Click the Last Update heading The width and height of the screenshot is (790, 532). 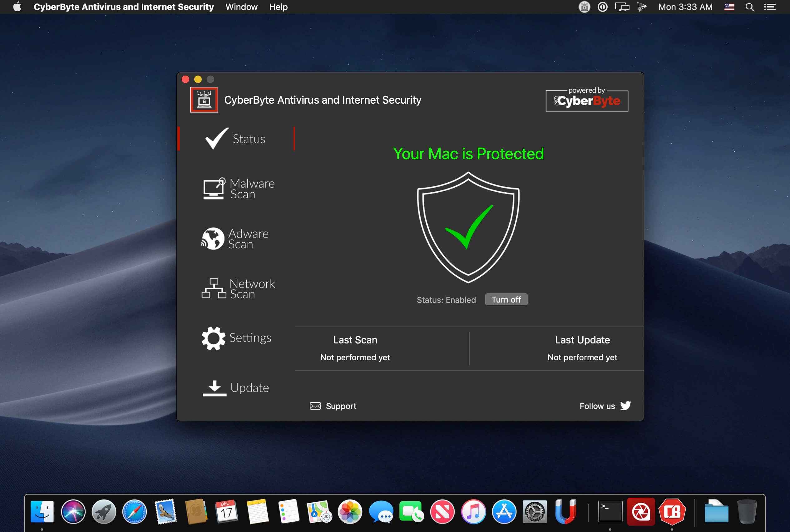(582, 340)
